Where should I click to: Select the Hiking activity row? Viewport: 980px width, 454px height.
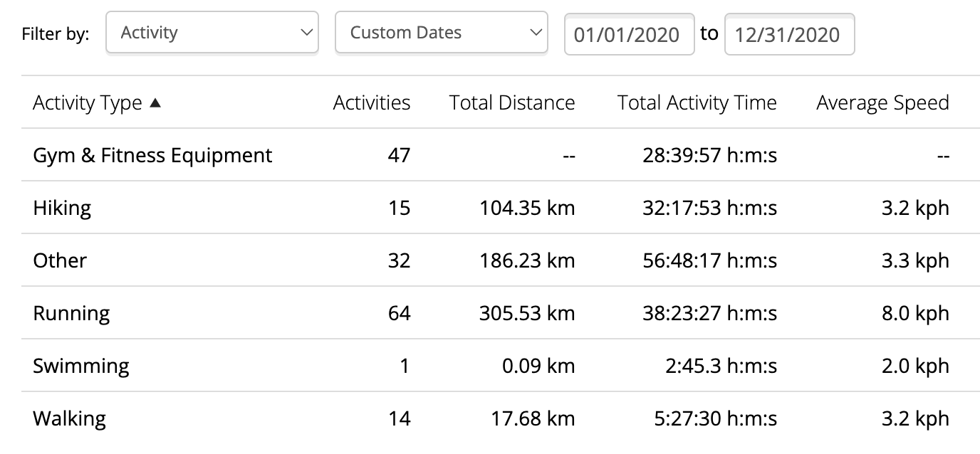pyautogui.click(x=491, y=208)
